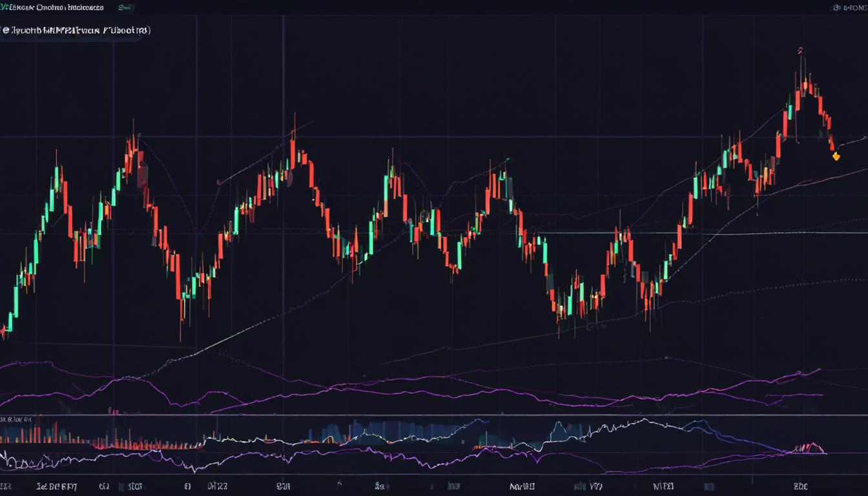Select the top-left symbol name menu
868x496 pixels.
click(52, 7)
